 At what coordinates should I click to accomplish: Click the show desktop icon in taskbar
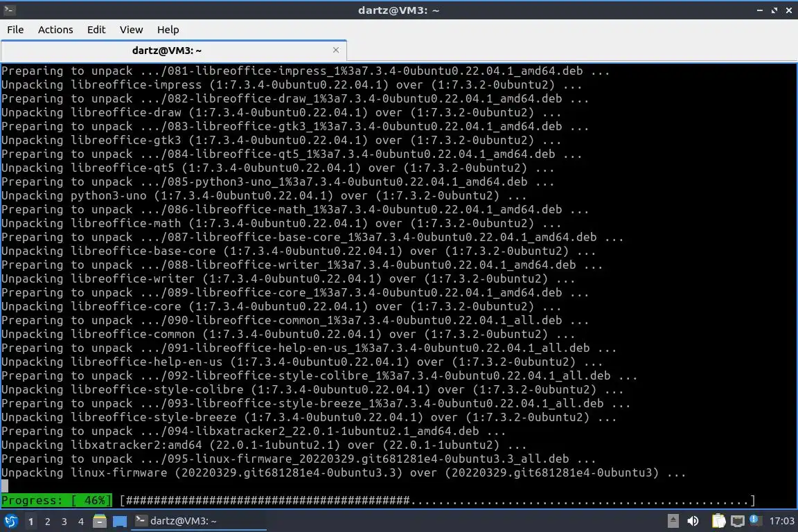pyautogui.click(x=120, y=522)
